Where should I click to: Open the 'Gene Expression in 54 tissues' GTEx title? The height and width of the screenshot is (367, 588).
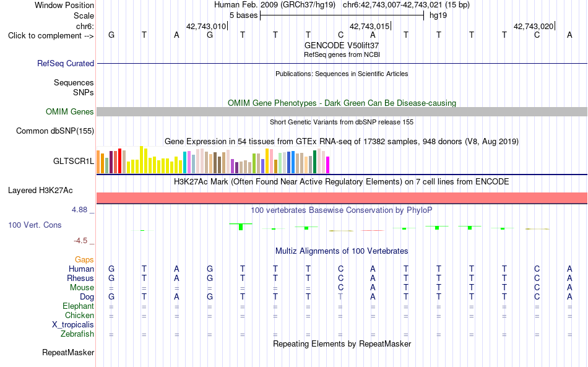coord(342,141)
